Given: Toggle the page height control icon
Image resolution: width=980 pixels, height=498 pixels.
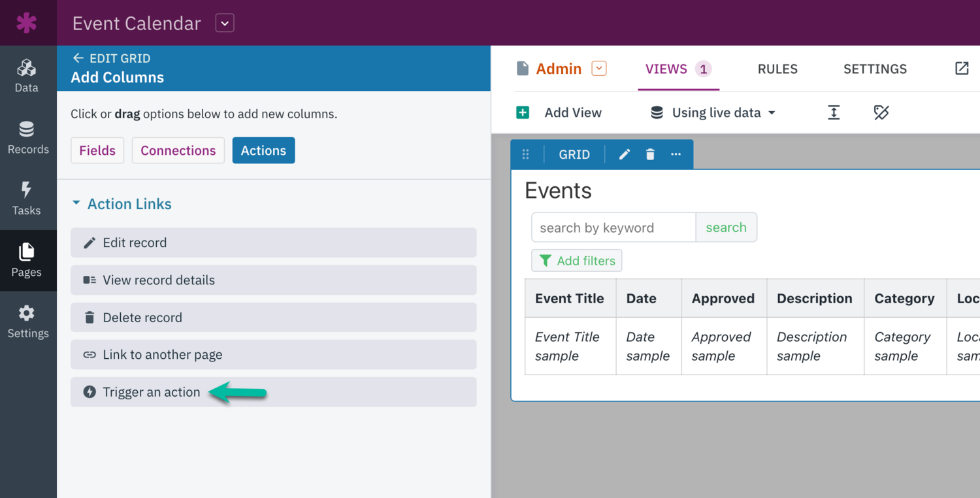Looking at the screenshot, I should (x=834, y=112).
